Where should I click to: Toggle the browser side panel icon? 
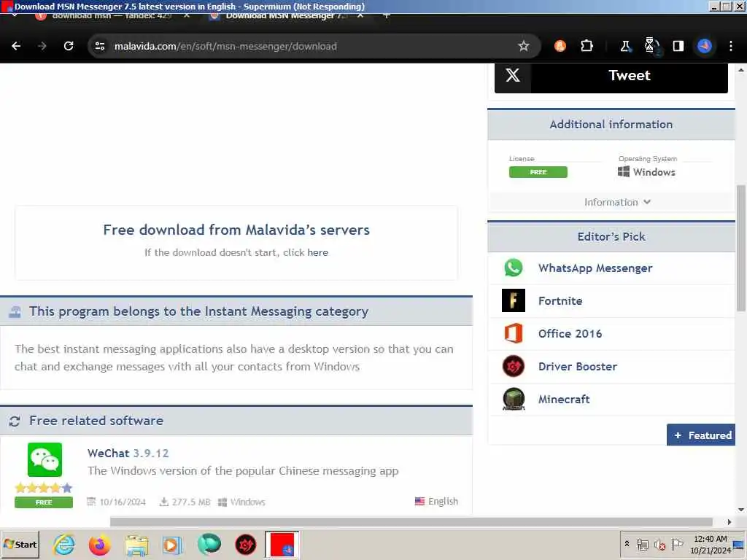click(x=678, y=46)
